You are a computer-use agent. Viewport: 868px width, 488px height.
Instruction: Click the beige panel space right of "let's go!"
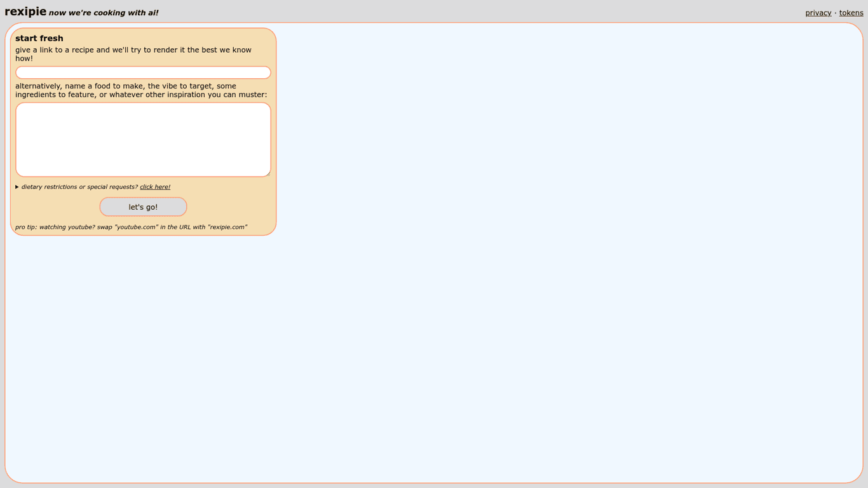tap(229, 207)
